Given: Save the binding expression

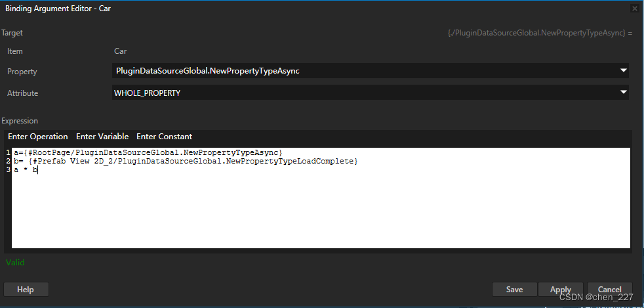Looking at the screenshot, I should tap(514, 290).
